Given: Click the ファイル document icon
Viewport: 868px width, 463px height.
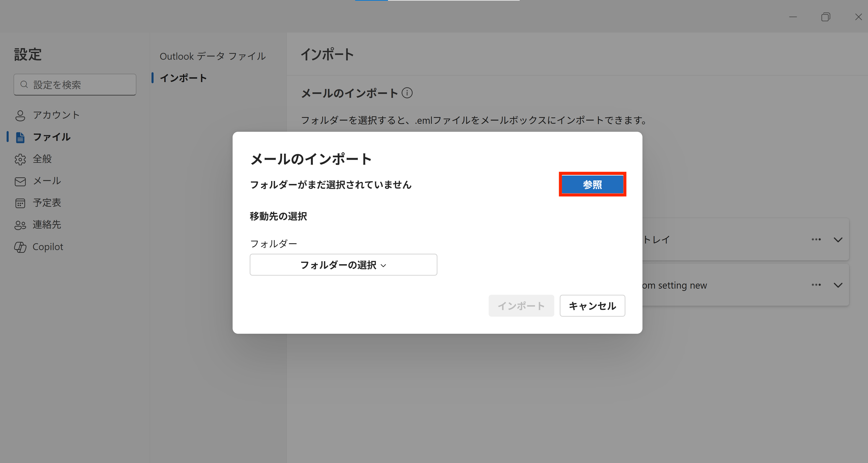Looking at the screenshot, I should tap(20, 137).
